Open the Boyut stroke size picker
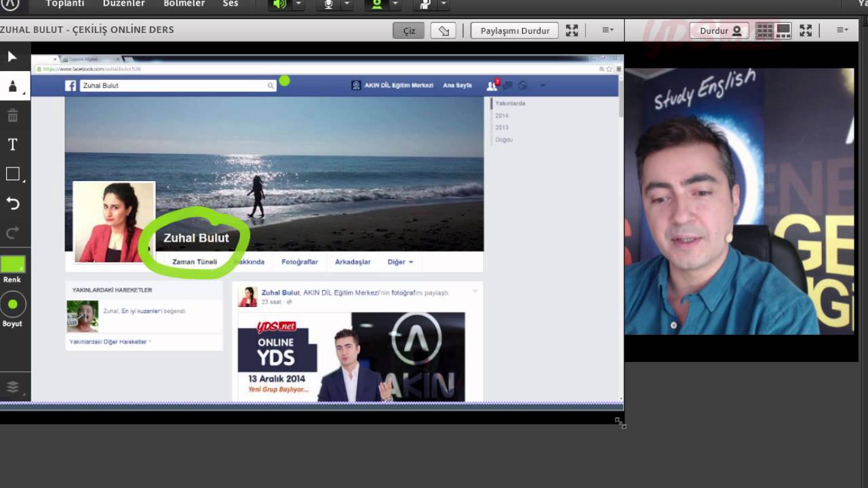 [x=12, y=304]
